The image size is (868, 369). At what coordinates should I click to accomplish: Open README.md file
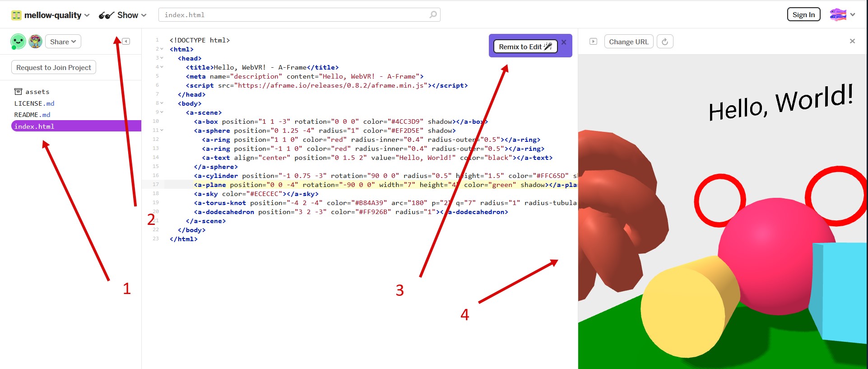point(32,115)
